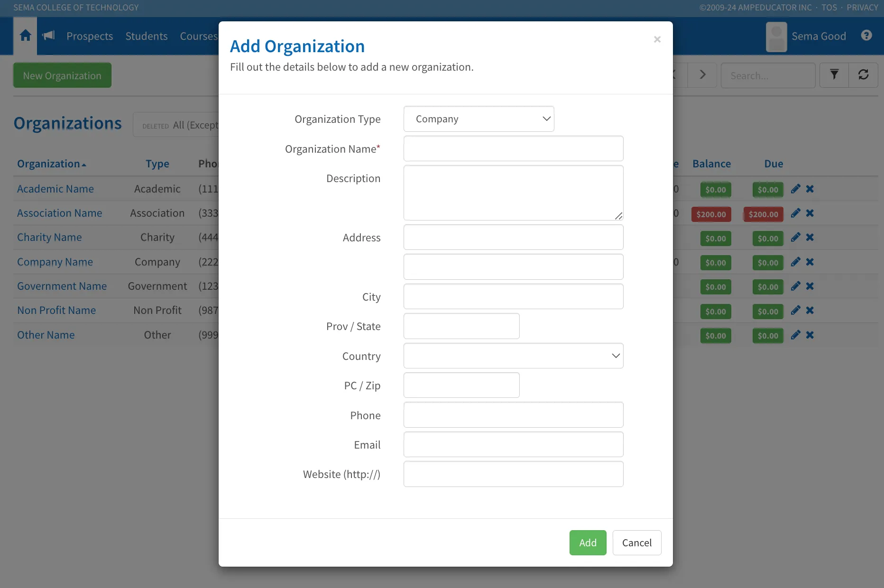The image size is (884, 588).
Task: Click the City input field
Action: 514,296
